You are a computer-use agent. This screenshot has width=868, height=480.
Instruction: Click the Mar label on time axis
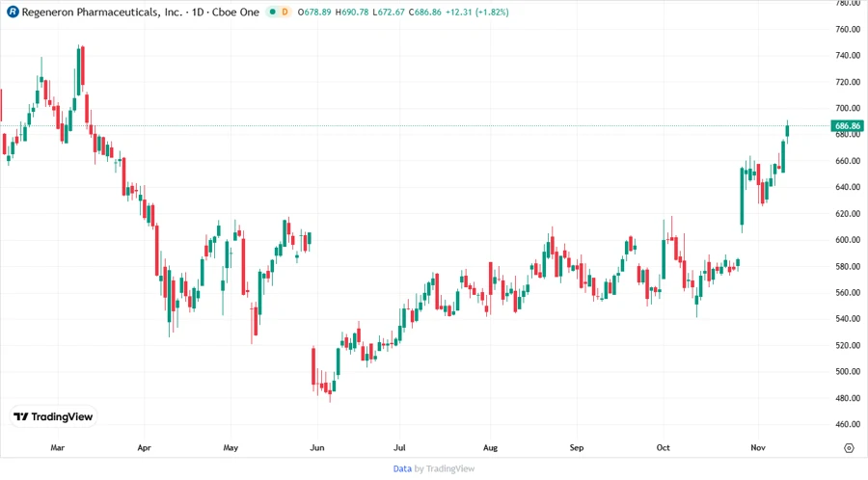coord(58,447)
